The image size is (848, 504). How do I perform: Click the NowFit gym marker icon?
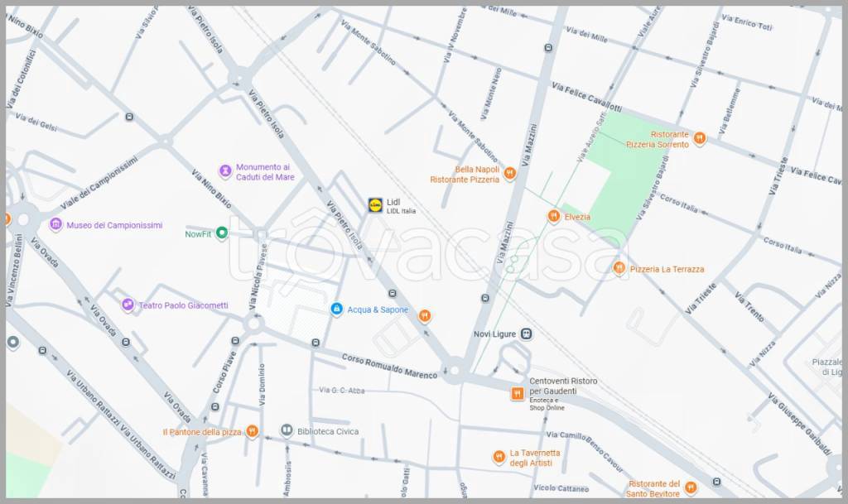click(221, 234)
